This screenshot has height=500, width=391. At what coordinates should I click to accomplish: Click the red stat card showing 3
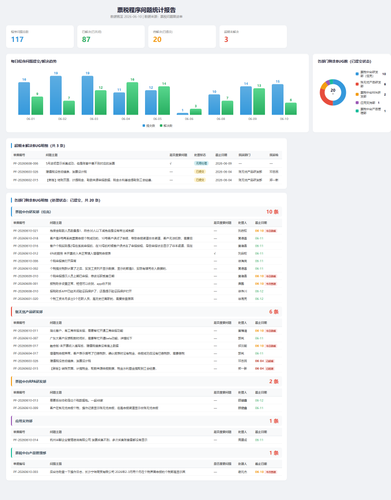(253, 36)
